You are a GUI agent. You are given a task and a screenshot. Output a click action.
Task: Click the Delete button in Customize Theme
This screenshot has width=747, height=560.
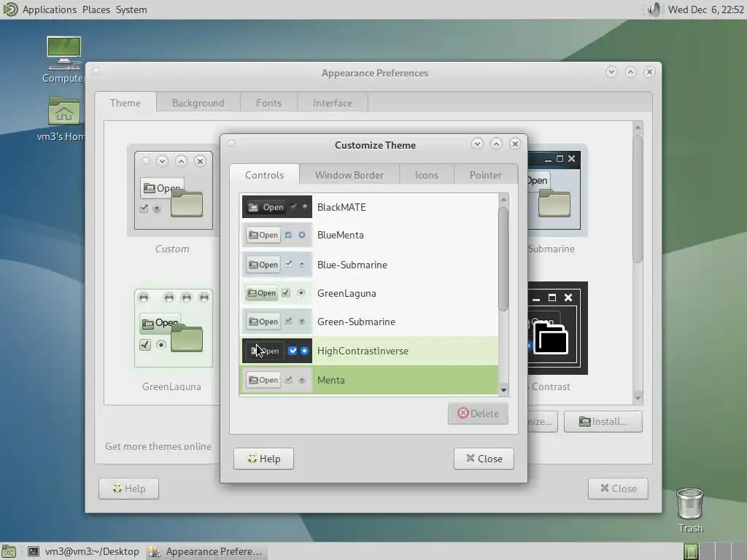tap(478, 413)
